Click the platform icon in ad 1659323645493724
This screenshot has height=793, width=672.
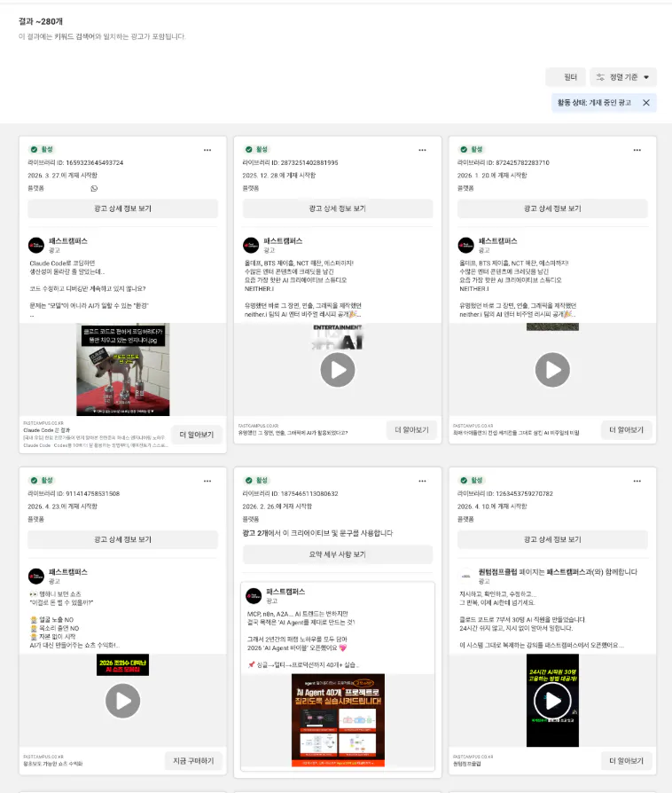pyautogui.click(x=94, y=189)
